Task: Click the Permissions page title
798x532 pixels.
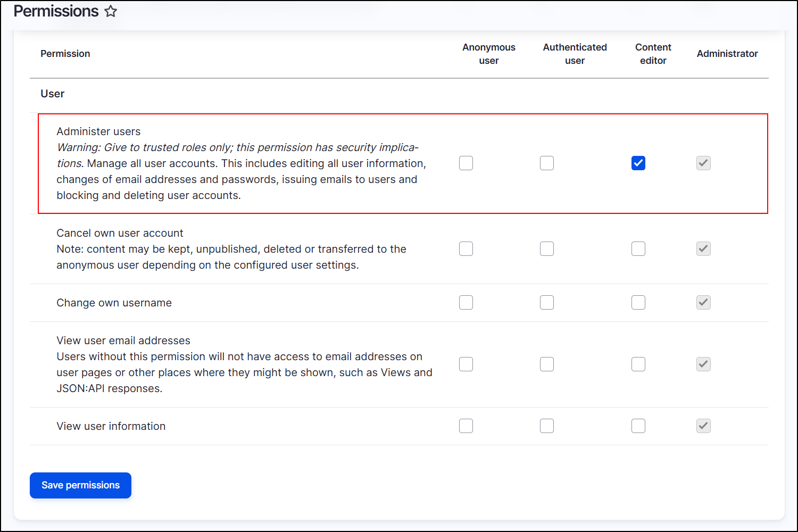Action: [x=56, y=11]
